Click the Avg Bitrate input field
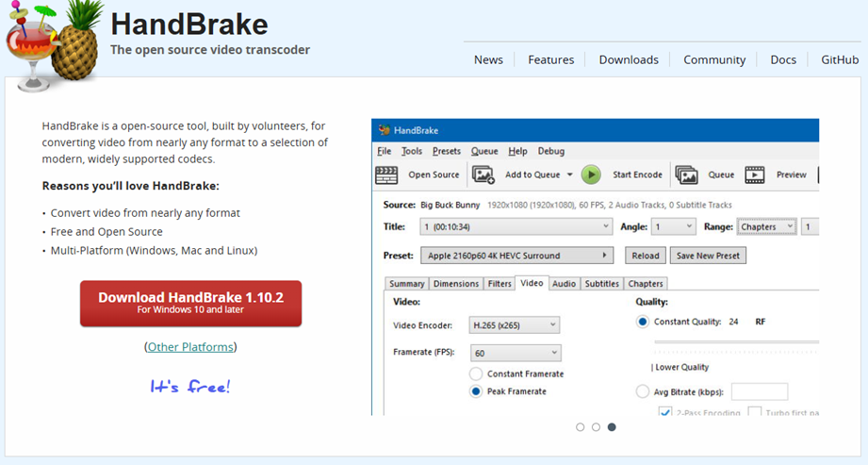This screenshot has height=465, width=868. click(x=759, y=391)
